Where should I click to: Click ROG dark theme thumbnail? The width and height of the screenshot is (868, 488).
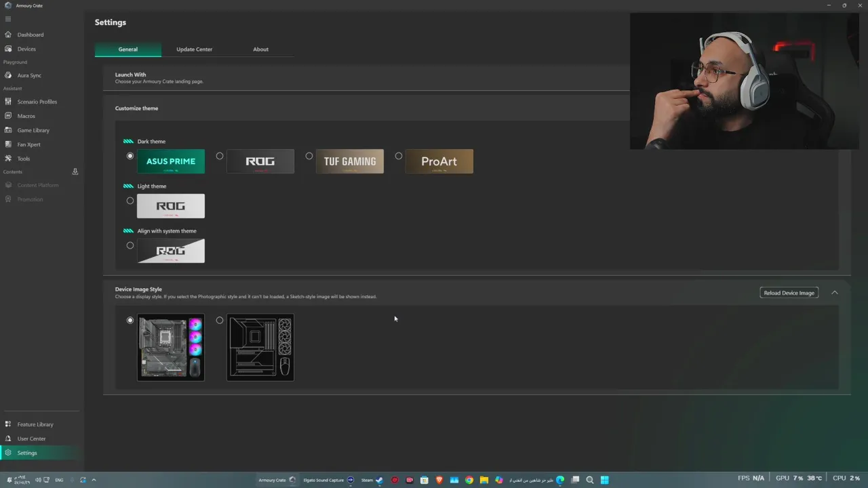coord(260,161)
